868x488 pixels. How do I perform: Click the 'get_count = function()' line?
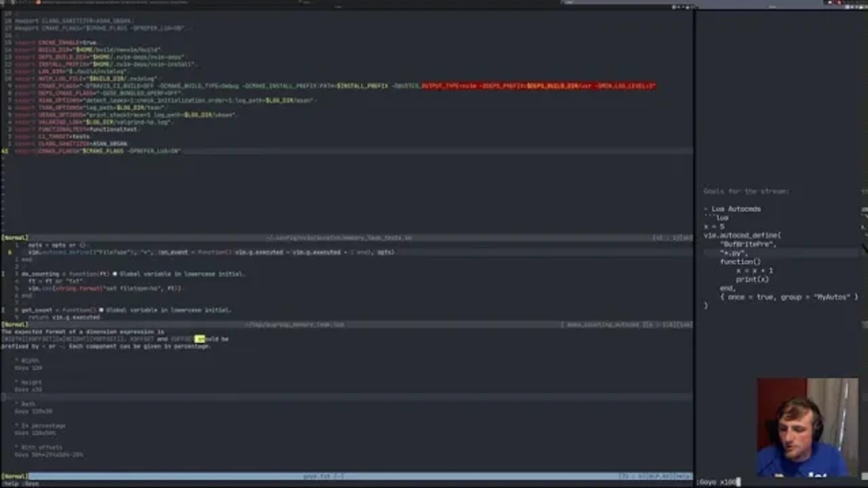click(x=126, y=310)
